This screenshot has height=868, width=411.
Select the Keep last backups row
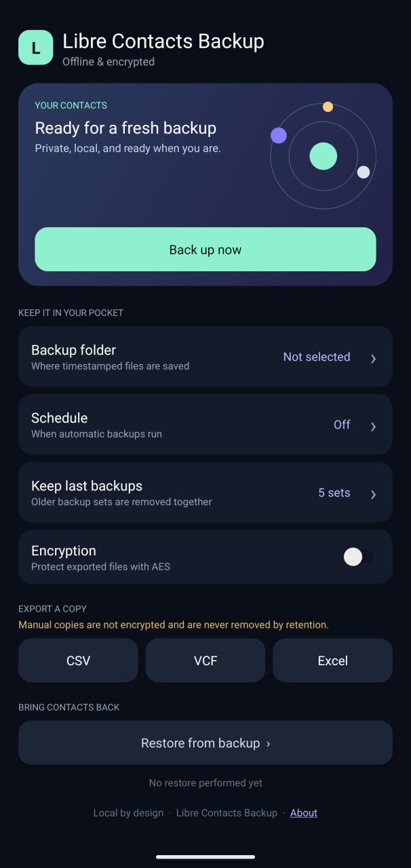(x=206, y=492)
